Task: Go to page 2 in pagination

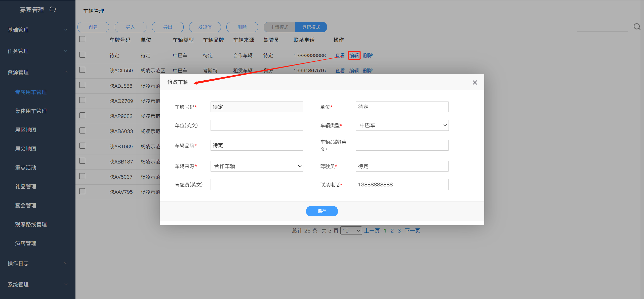Action: click(392, 231)
